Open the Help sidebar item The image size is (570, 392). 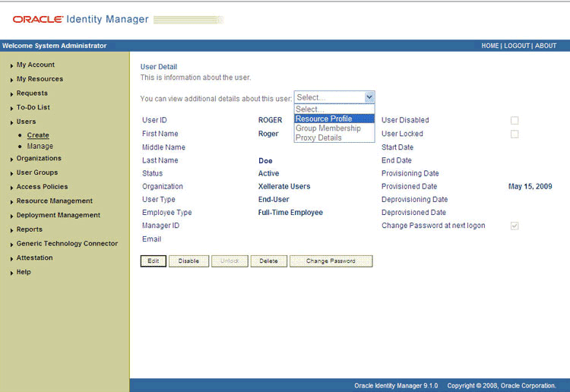point(24,272)
